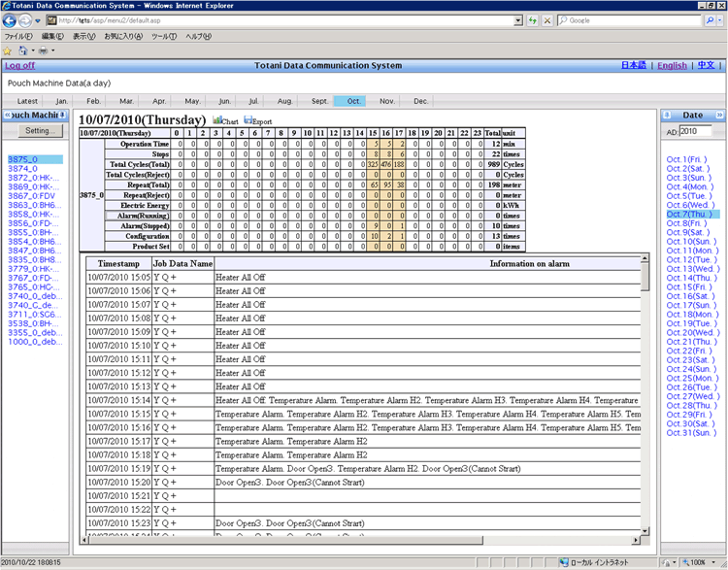
Task: Click the Google search box
Action: tap(629, 21)
